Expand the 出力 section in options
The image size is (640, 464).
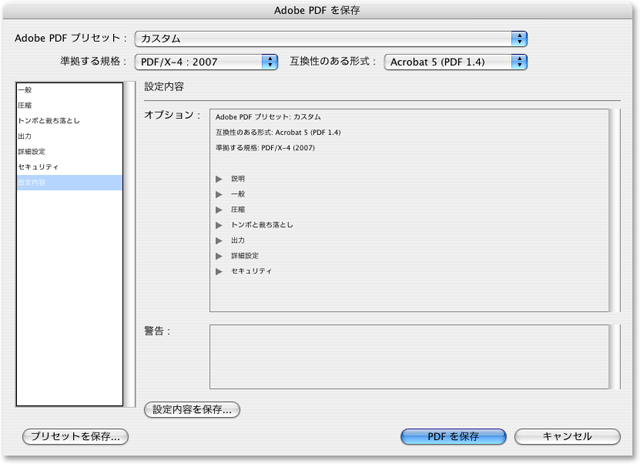coord(218,241)
